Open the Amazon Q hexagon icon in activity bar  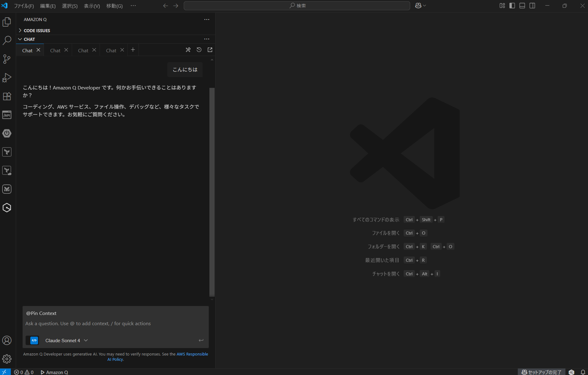7,208
